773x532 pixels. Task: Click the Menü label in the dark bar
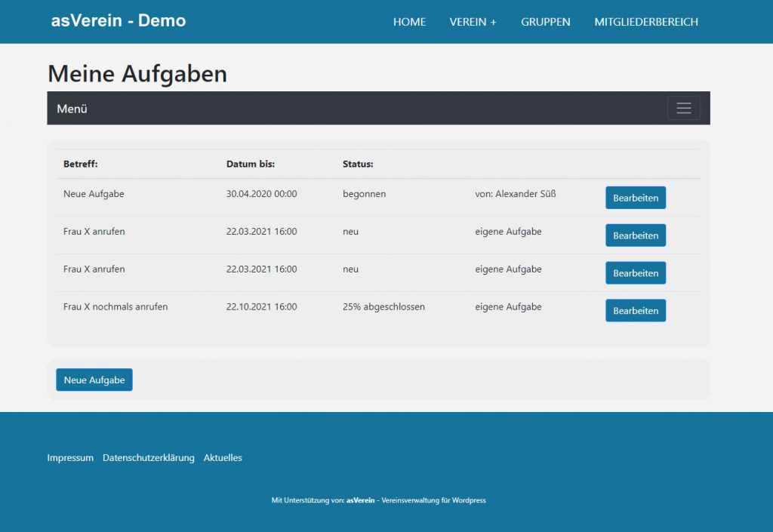click(x=72, y=109)
